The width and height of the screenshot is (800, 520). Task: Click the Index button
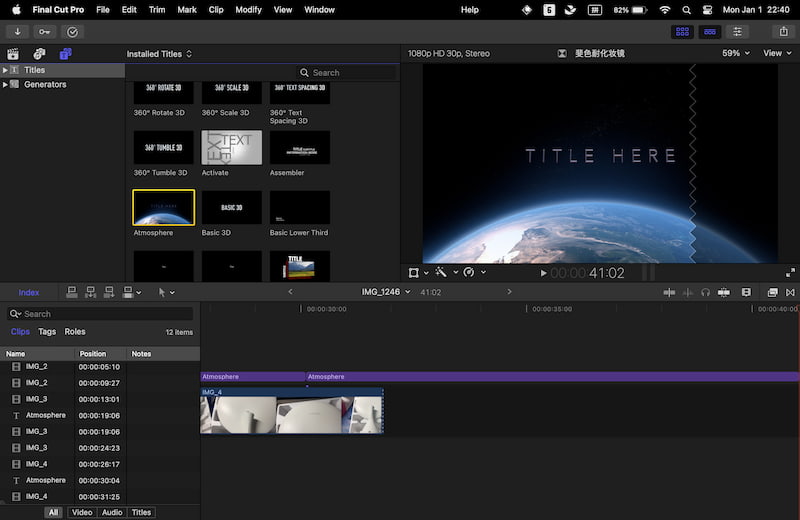pos(29,292)
